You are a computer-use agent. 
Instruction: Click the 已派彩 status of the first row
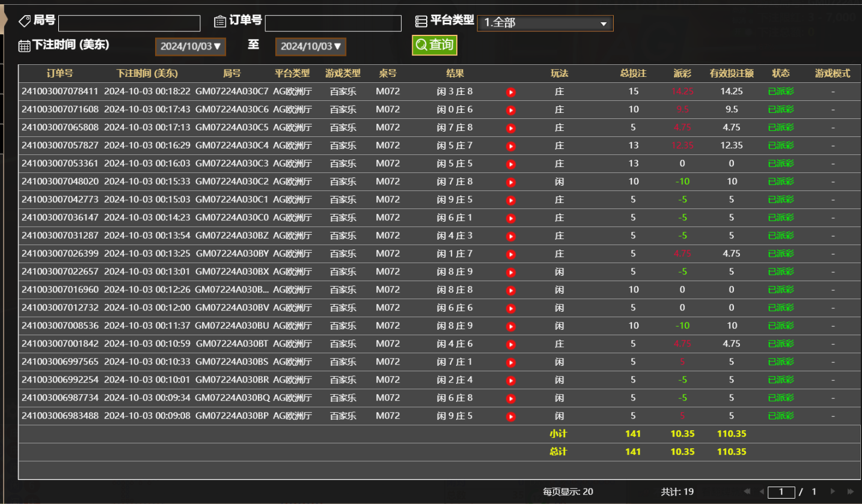click(781, 92)
